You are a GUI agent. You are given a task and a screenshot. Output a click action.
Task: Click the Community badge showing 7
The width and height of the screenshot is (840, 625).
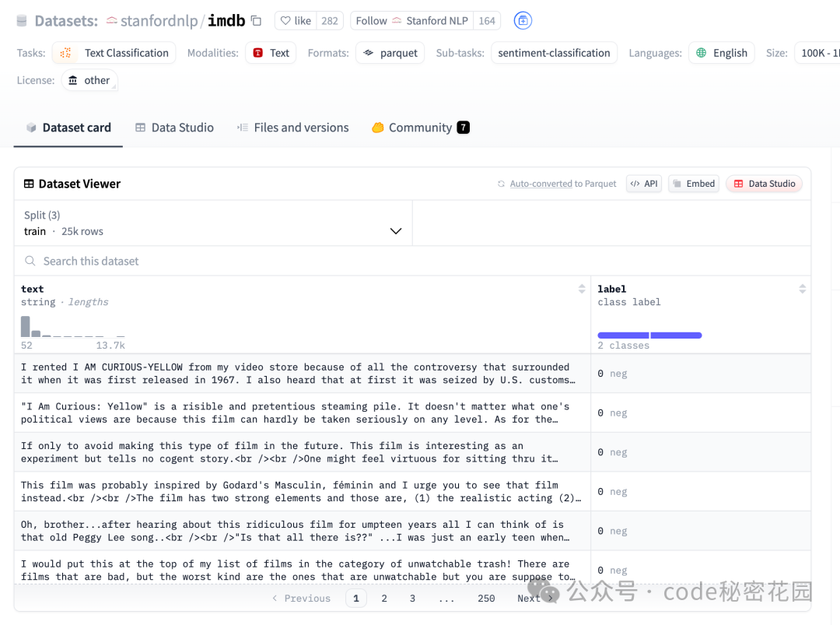(x=464, y=128)
